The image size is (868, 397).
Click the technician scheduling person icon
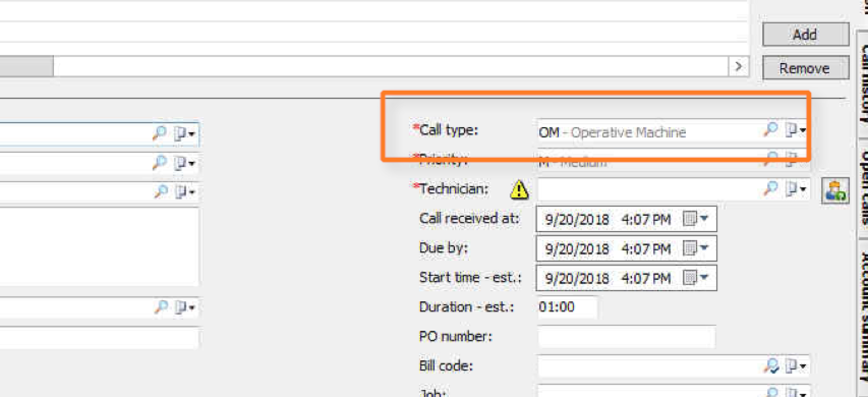(835, 191)
